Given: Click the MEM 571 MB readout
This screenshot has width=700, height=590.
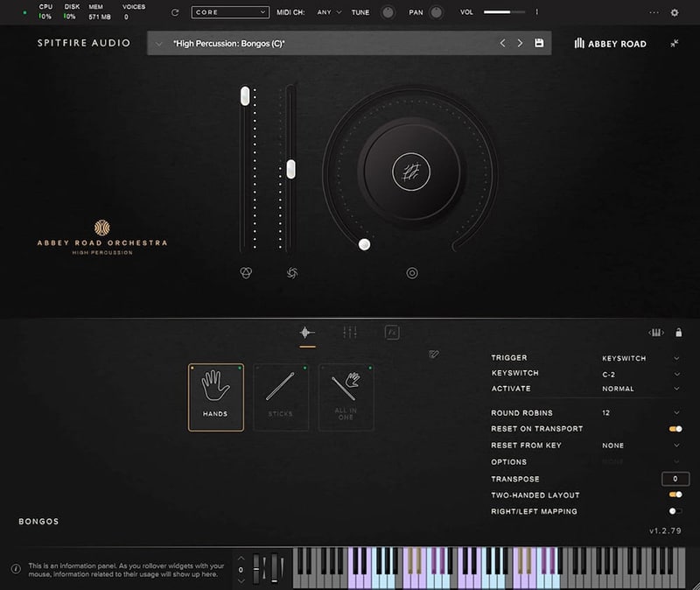Looking at the screenshot, I should (99, 12).
